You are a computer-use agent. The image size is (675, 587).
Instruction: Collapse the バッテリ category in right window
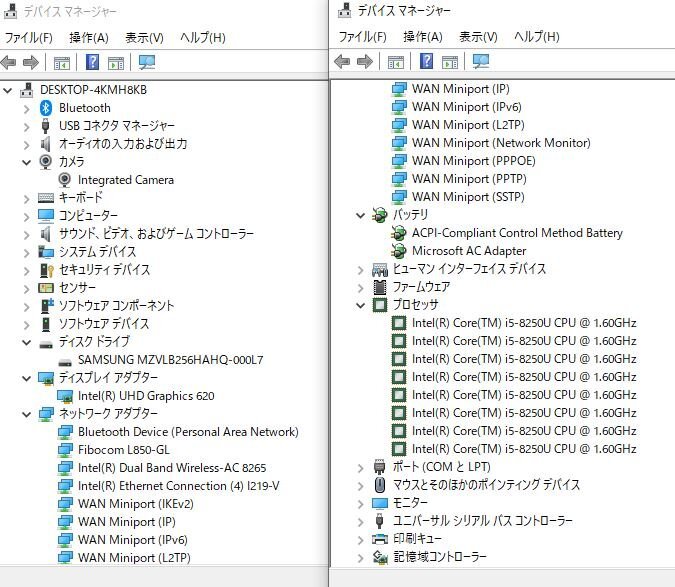361,215
